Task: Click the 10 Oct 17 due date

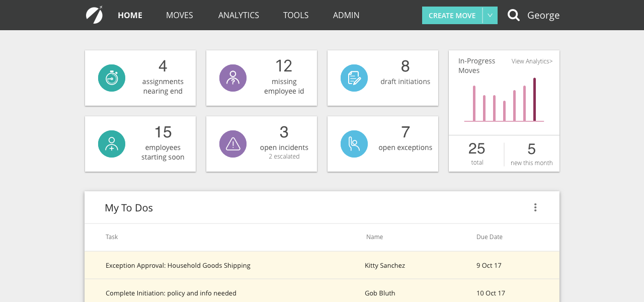Action: [x=491, y=293]
